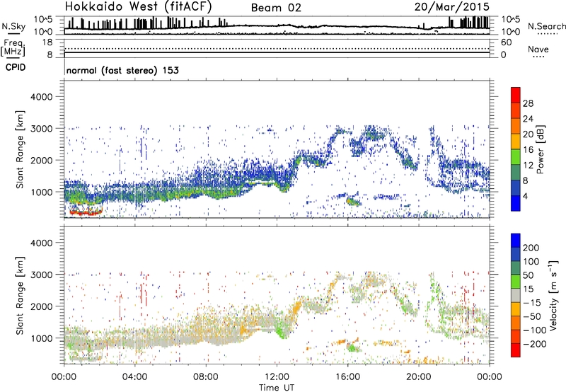Click the 'Time UT' axis title
The width and height of the screenshot is (566, 392).
(277, 388)
